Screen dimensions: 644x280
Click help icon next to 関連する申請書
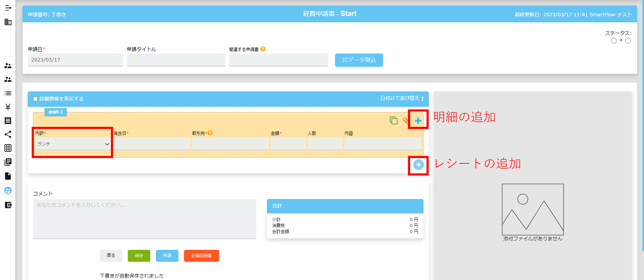[x=263, y=49]
